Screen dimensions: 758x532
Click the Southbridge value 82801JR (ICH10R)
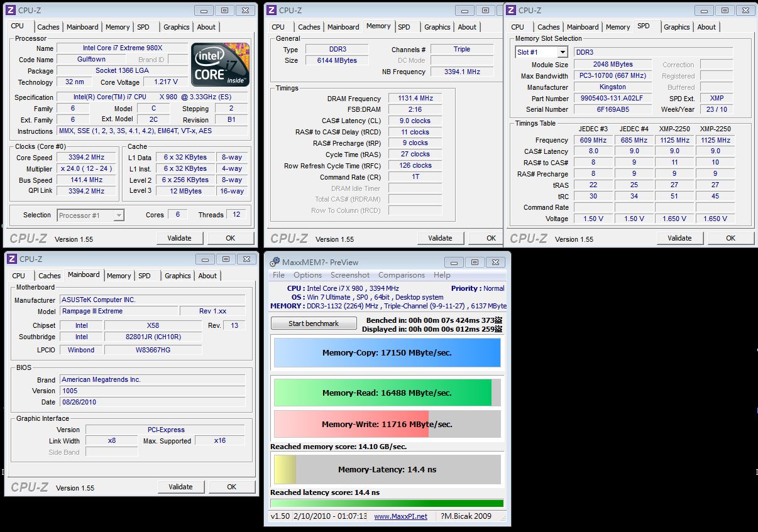pyautogui.click(x=153, y=337)
